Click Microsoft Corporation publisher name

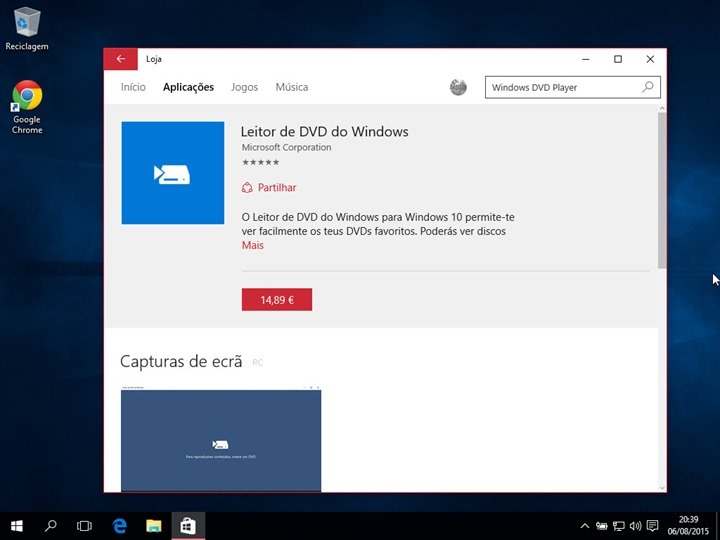coord(286,147)
